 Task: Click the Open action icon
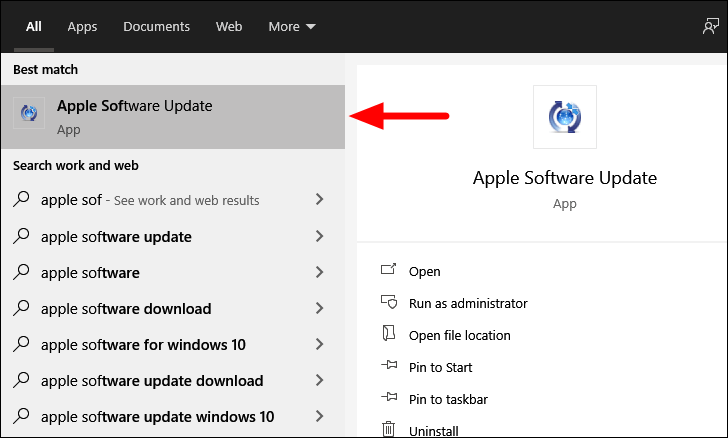tap(389, 269)
